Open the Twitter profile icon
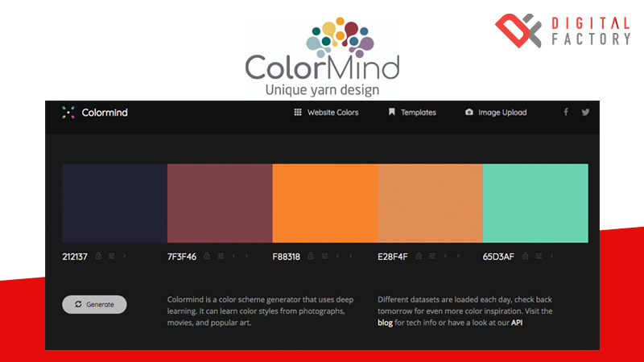 [x=585, y=113]
